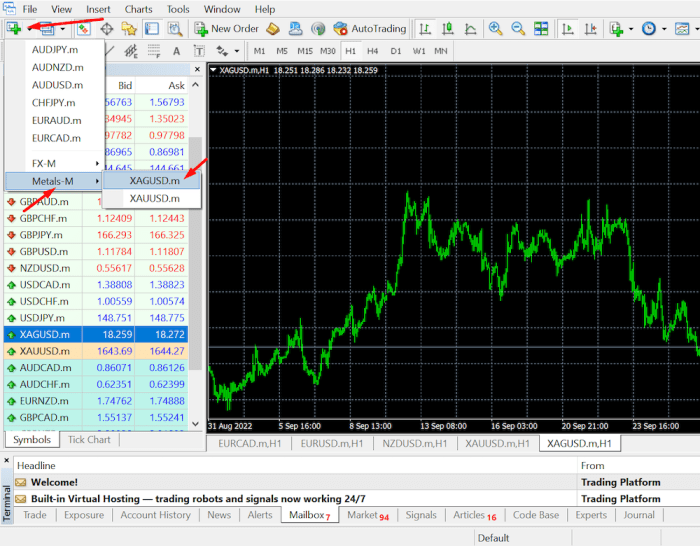Open the Templates icon
700x546 pixels.
[682, 29]
